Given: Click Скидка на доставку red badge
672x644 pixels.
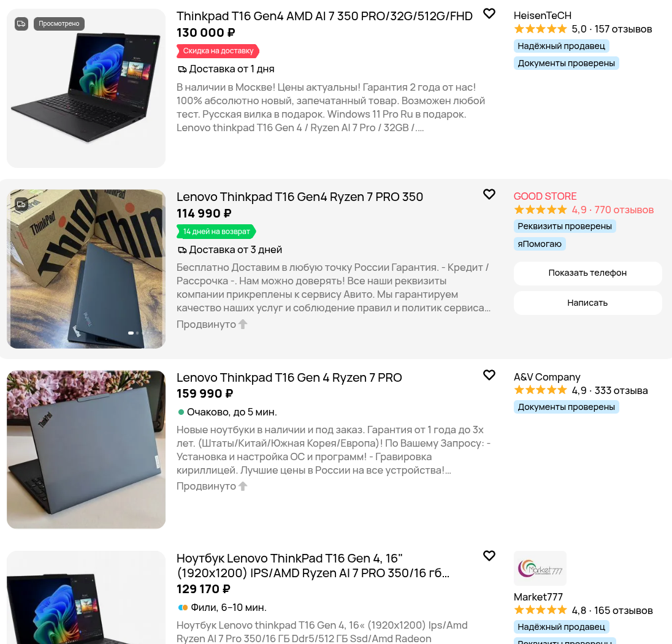Looking at the screenshot, I should click(218, 51).
